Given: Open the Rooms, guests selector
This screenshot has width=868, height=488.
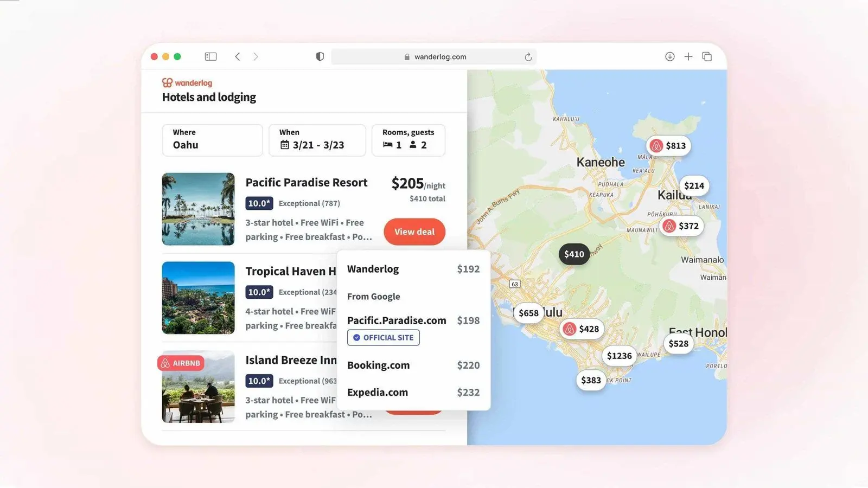Looking at the screenshot, I should tap(409, 140).
